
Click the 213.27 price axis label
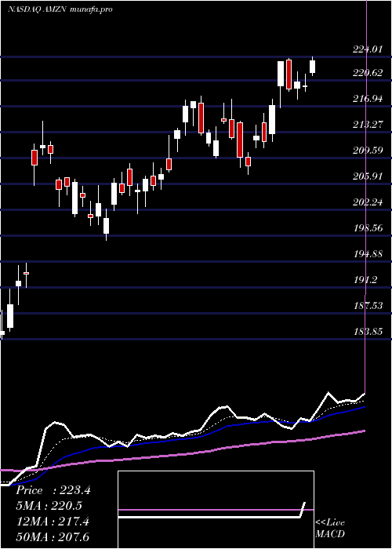(x=368, y=124)
